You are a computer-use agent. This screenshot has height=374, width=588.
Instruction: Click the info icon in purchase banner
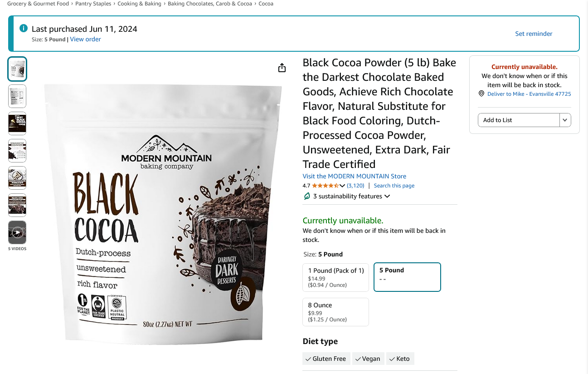24,29
